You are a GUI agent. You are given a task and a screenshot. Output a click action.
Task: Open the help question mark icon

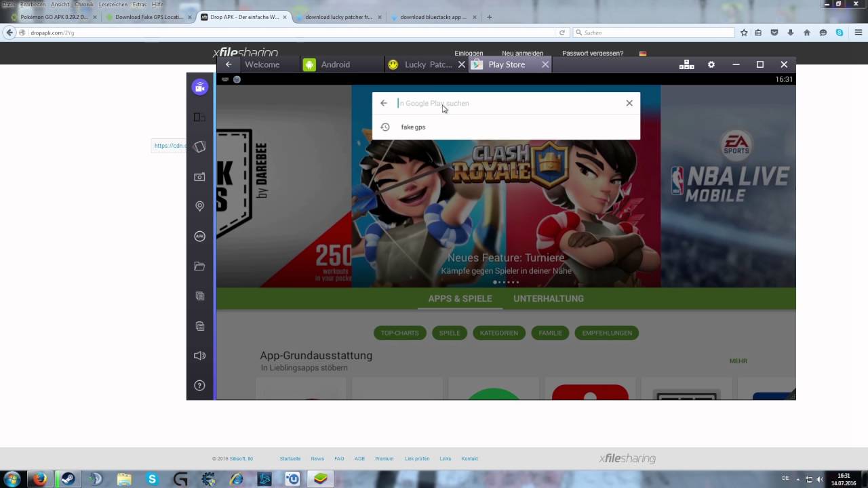(199, 386)
